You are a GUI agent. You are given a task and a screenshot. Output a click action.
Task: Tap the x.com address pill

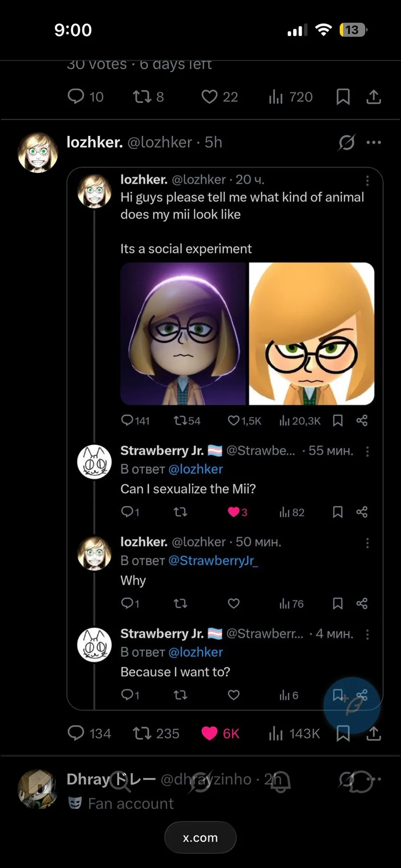coord(200,838)
